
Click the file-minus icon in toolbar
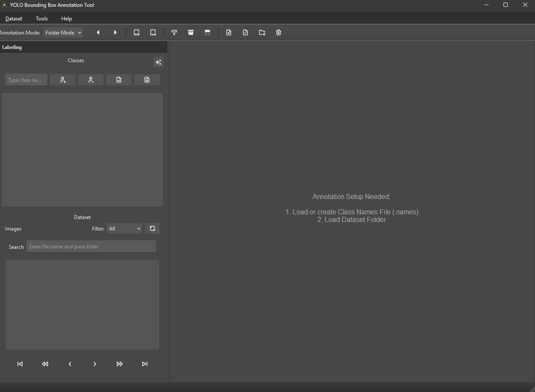pos(245,32)
